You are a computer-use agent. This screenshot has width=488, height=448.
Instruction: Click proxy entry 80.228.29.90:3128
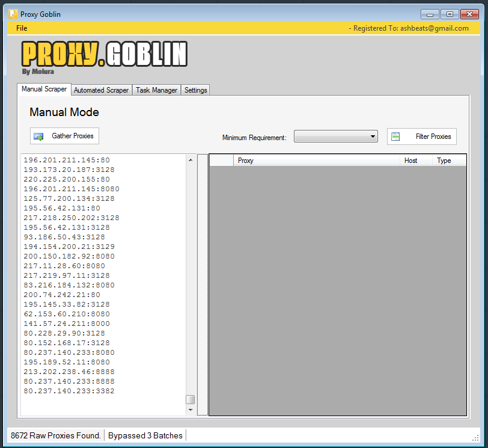64,334
